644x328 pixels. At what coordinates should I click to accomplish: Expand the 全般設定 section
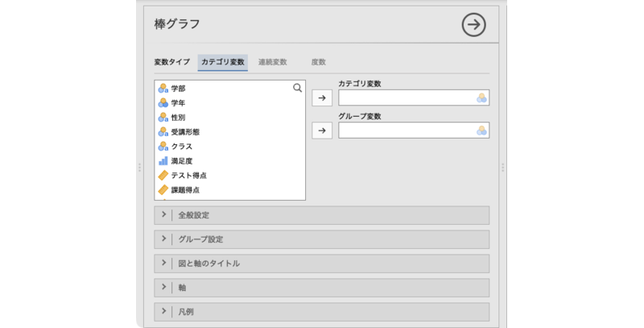coord(321,215)
